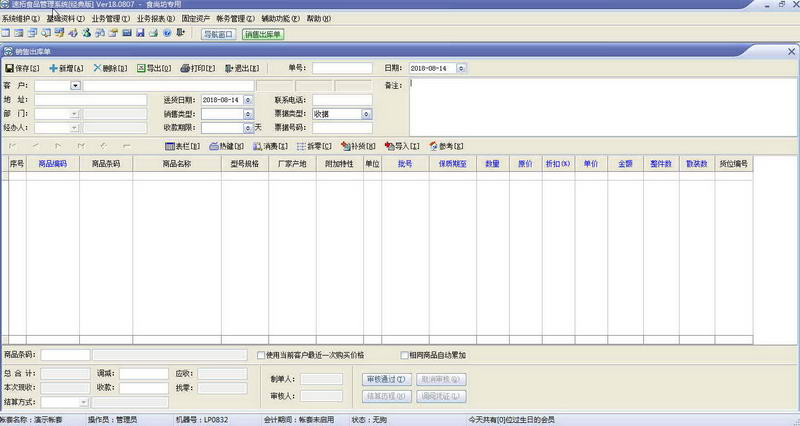Open the 部门 department dropdown
800x426 pixels.
point(74,114)
